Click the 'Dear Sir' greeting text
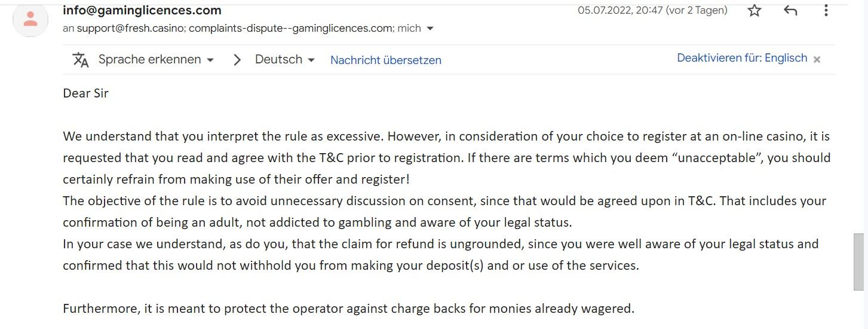 pos(85,93)
